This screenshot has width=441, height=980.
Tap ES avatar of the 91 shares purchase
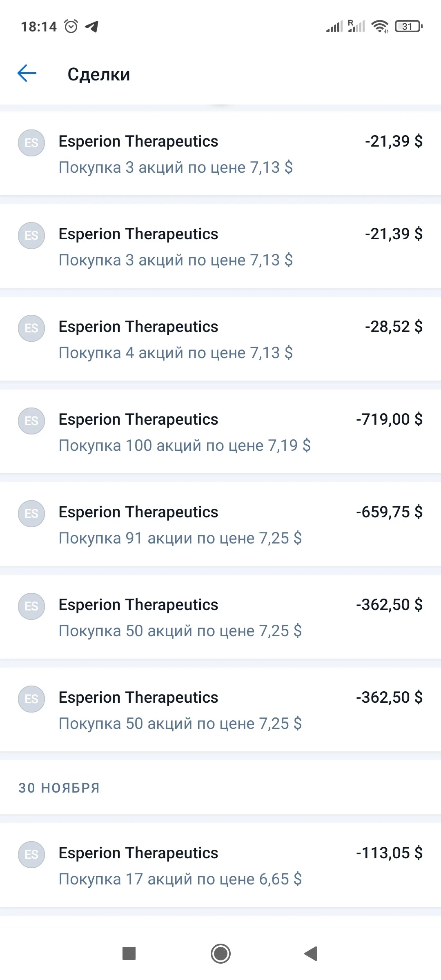coord(31,514)
